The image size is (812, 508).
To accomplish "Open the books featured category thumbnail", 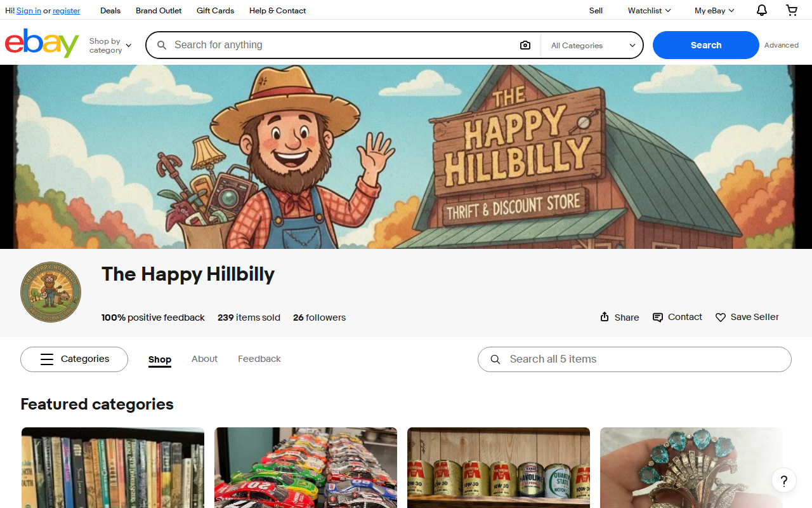I will pos(113,467).
